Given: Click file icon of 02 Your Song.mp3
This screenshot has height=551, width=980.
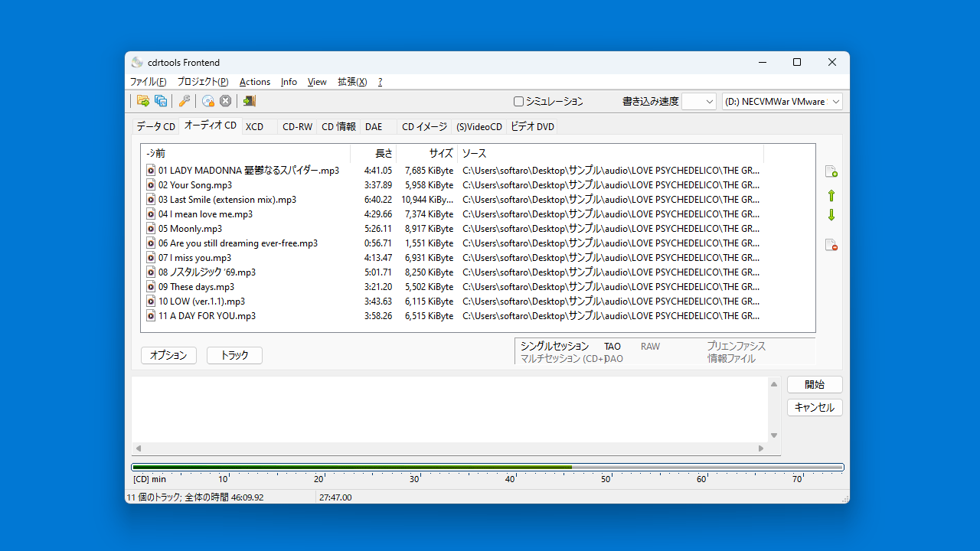Looking at the screenshot, I should 151,185.
